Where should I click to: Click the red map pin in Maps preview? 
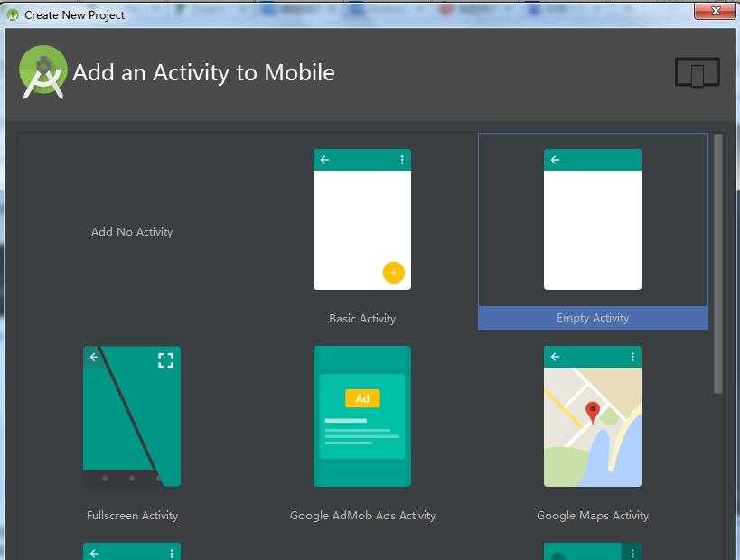click(x=593, y=412)
